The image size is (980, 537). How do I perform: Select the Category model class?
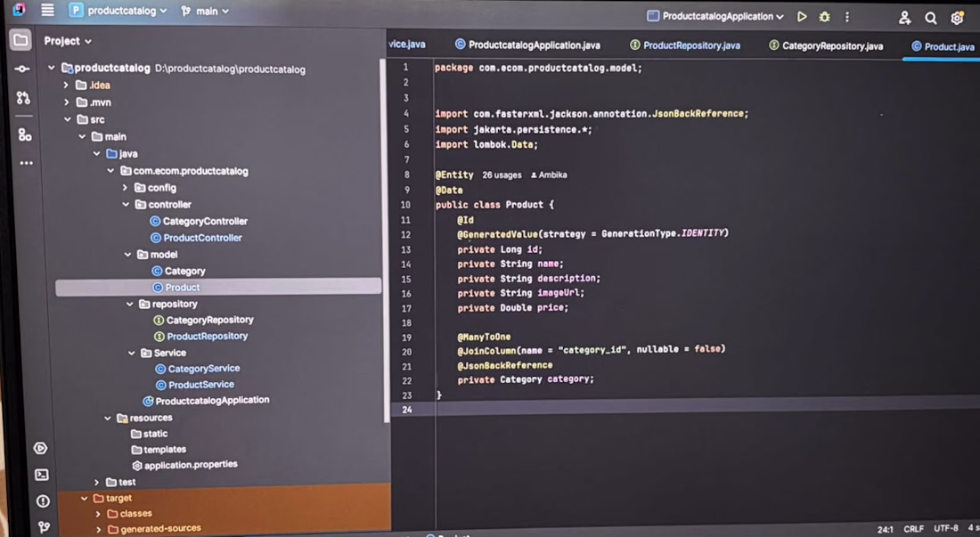(179, 271)
